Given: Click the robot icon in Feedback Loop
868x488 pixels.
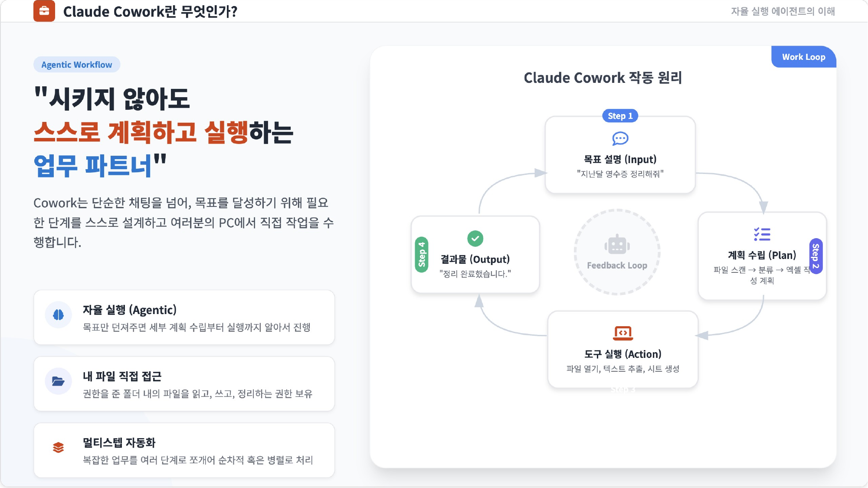Looking at the screenshot, I should [x=617, y=245].
